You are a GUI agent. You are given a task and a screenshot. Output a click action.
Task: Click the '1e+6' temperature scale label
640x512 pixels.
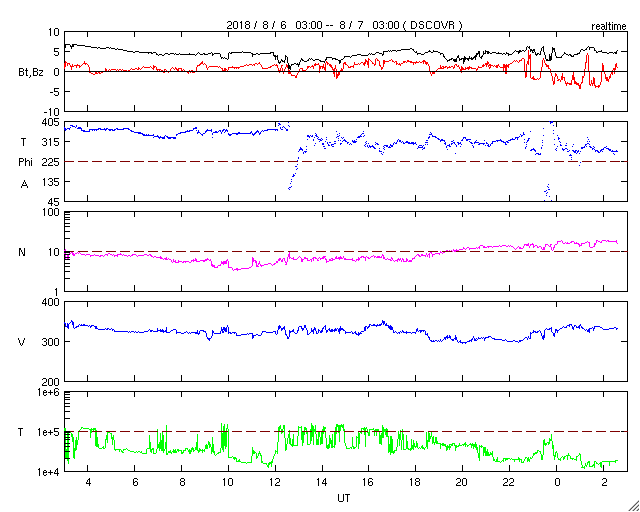[x=51, y=392]
